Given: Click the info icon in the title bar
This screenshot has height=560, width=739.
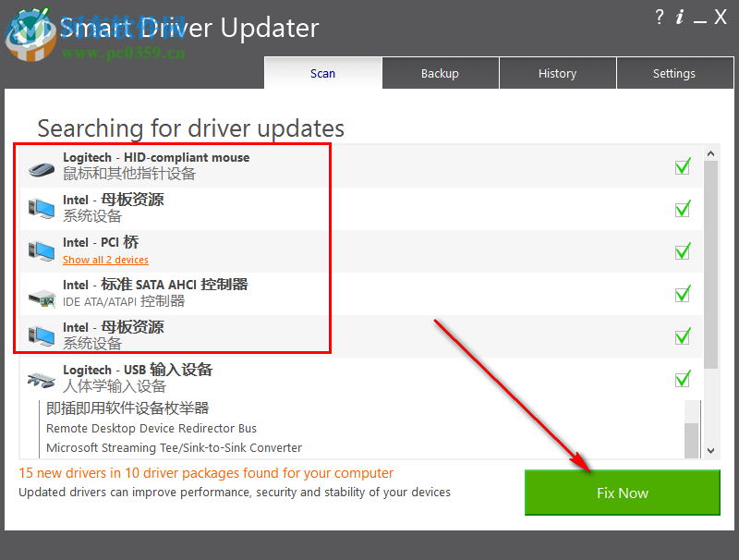Looking at the screenshot, I should click(681, 17).
